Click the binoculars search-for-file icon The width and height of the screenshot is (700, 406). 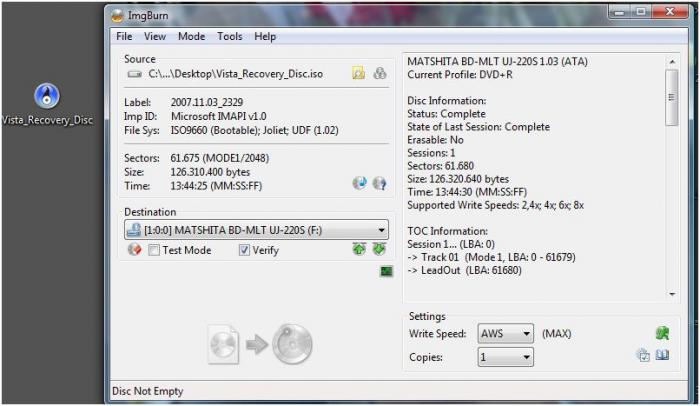tap(379, 73)
